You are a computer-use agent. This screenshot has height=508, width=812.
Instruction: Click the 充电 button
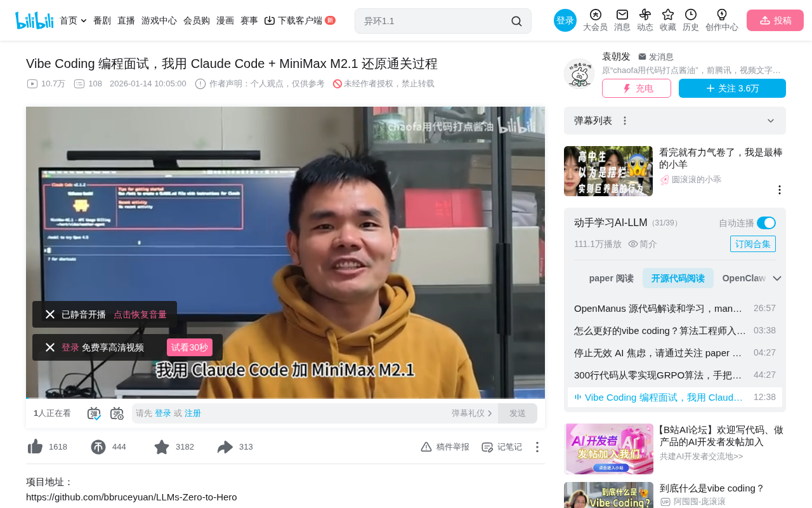click(x=636, y=88)
